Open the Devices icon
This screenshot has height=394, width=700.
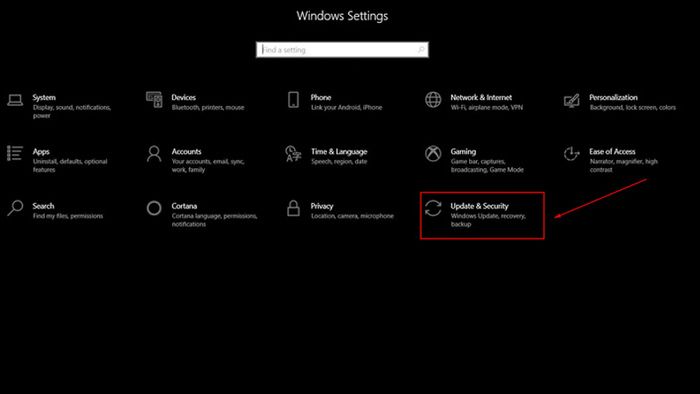(154, 100)
